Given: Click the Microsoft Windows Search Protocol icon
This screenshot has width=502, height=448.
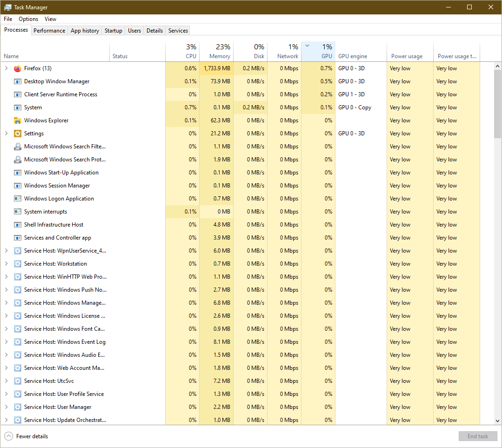Looking at the screenshot, I should [18, 160].
